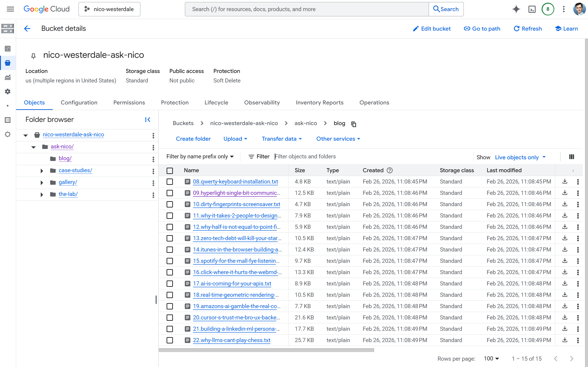Screen dimensions: 588x367
Task: Switch to the Permissions tab
Action: (129, 102)
